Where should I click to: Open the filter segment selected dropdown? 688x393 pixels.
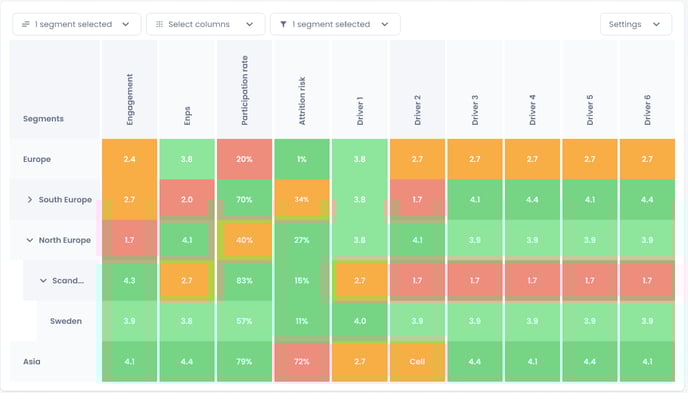335,24
